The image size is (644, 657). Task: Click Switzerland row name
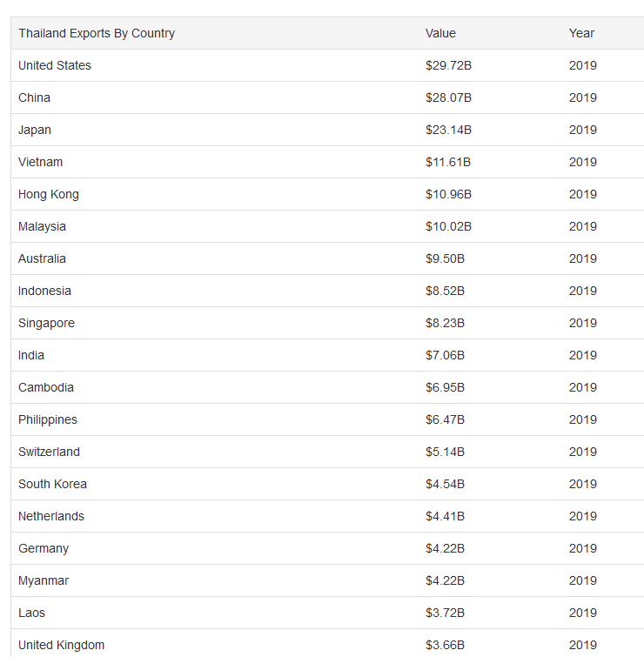[x=49, y=452]
